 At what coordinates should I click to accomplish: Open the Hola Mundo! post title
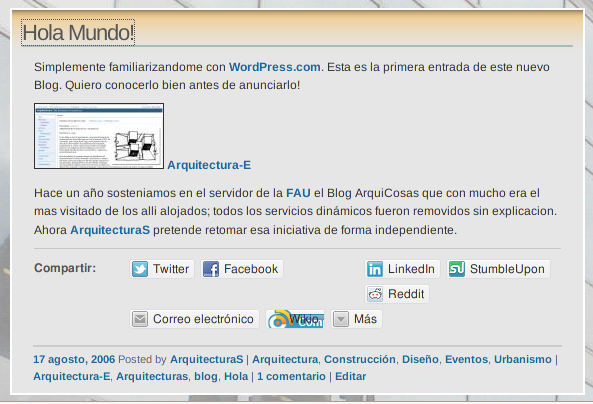tap(78, 33)
